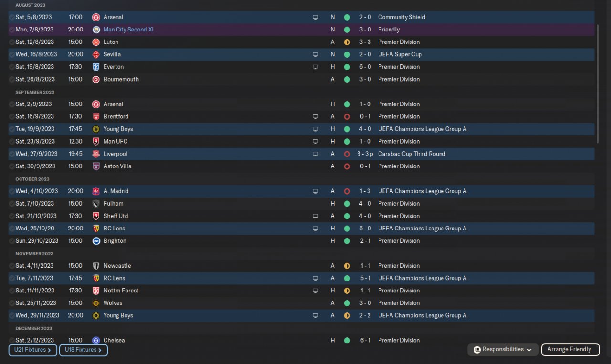The height and width of the screenshot is (364, 611).
Task: Toggle the checkmark beside the Wolves fixture
Action: click(x=11, y=303)
